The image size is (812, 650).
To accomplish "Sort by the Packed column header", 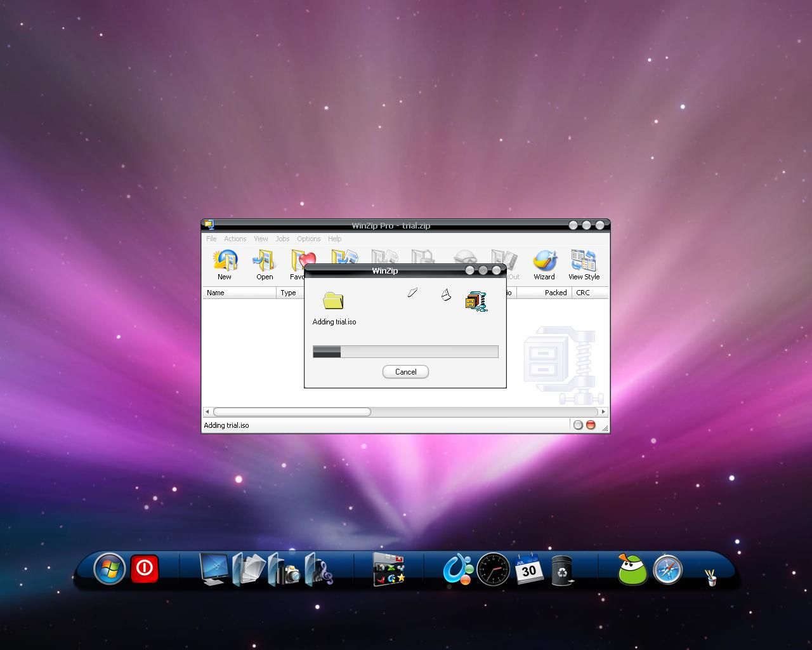I will click(x=544, y=293).
